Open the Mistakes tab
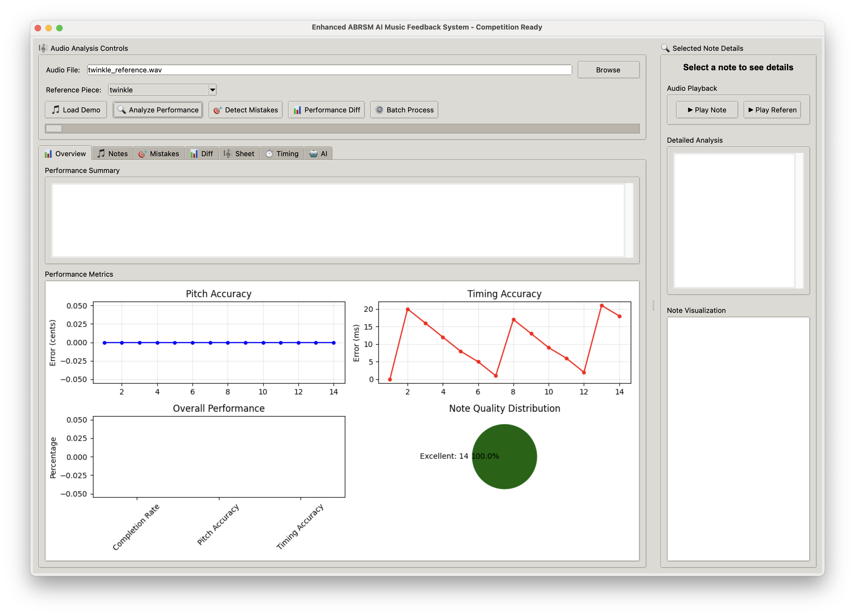This screenshot has width=855, height=616. tap(159, 154)
